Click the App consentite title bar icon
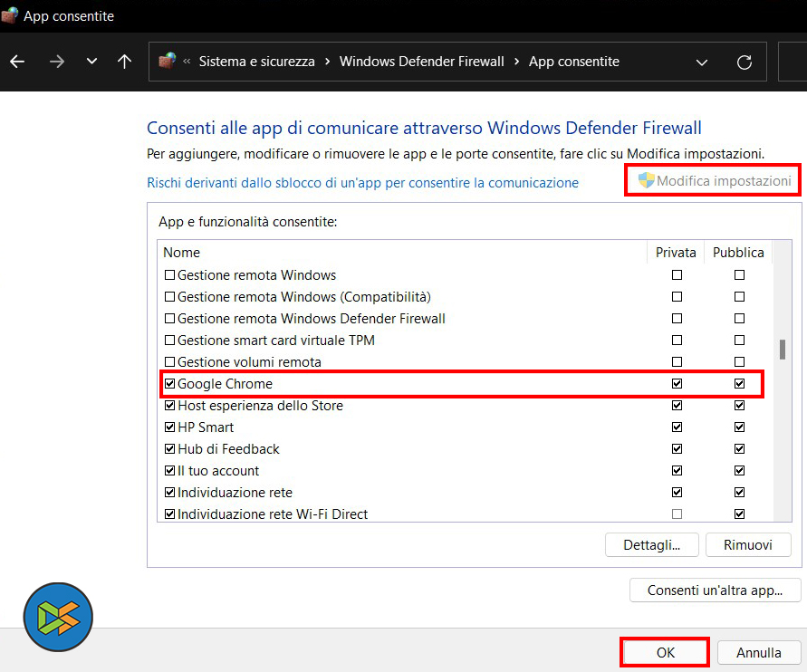Image resolution: width=807 pixels, height=672 pixels. 11,16
